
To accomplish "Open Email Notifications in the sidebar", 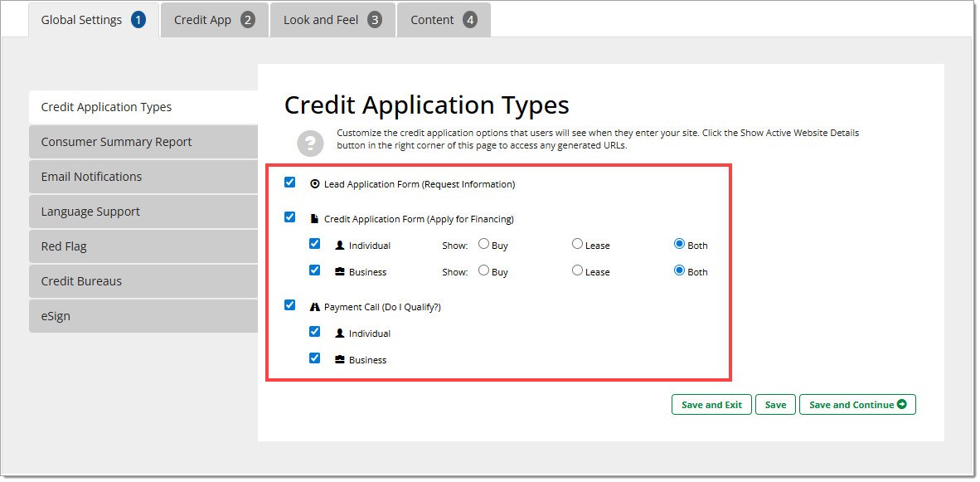I will (91, 177).
